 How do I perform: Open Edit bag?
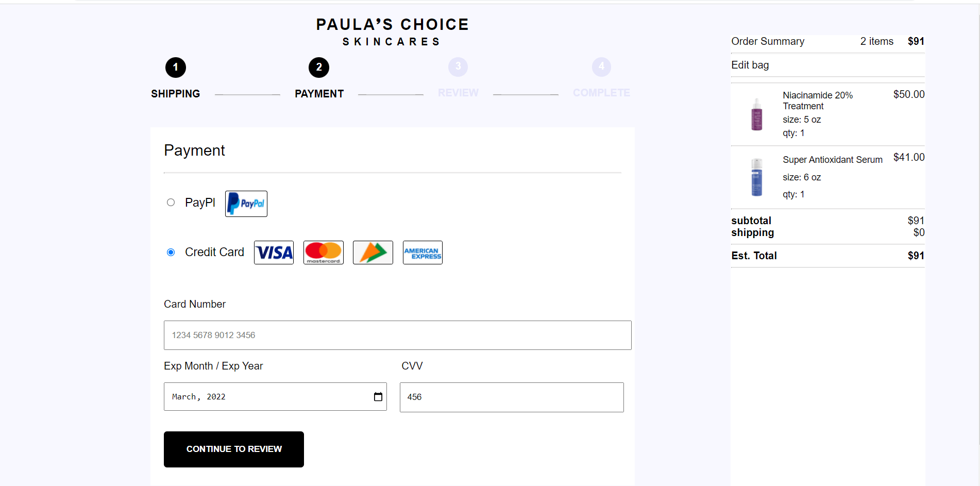[x=750, y=65]
